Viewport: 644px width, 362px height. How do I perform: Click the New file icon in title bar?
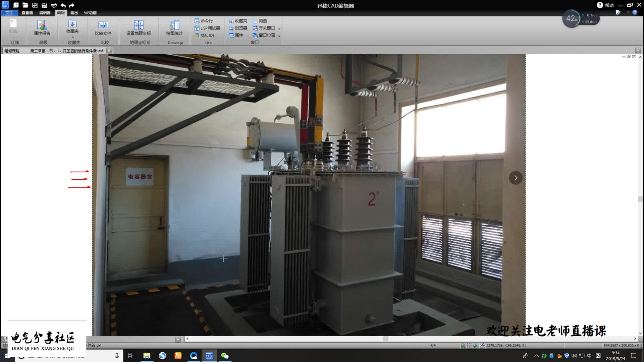16,5
